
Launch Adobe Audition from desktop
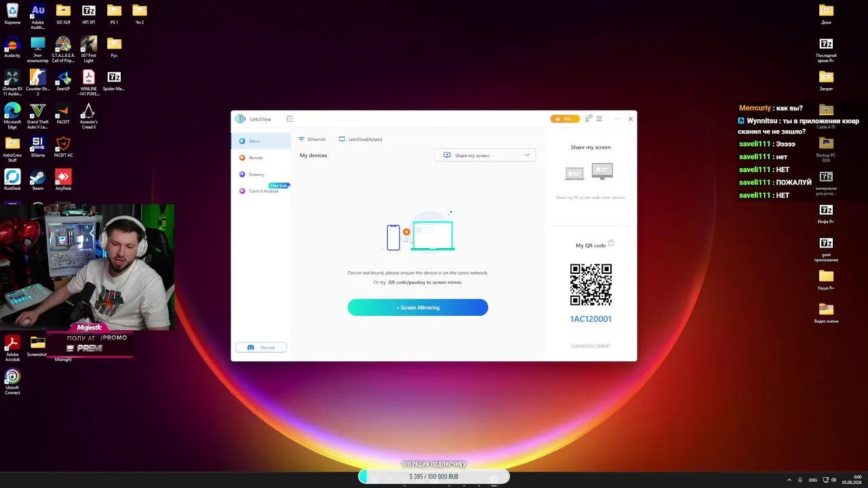38,16
